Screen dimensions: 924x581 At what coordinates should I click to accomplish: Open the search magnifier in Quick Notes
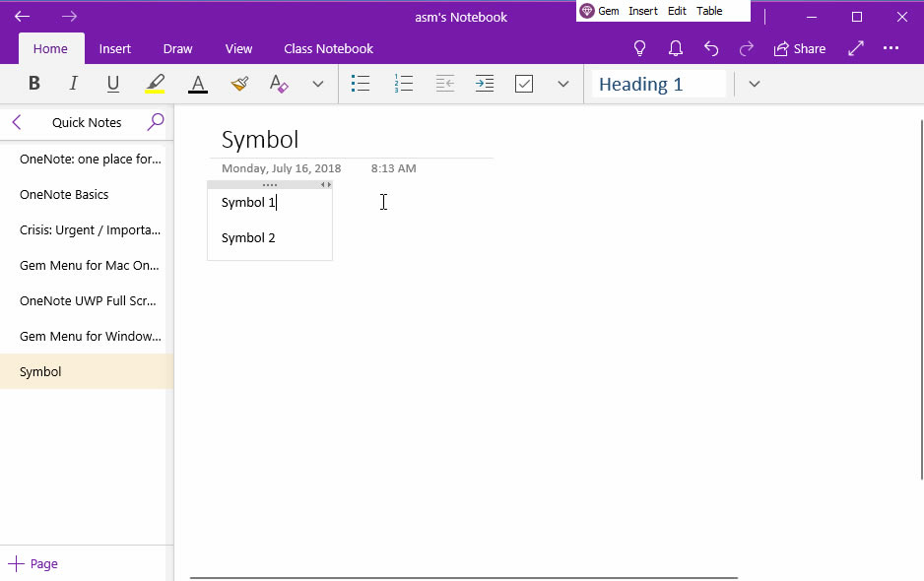[x=156, y=122]
